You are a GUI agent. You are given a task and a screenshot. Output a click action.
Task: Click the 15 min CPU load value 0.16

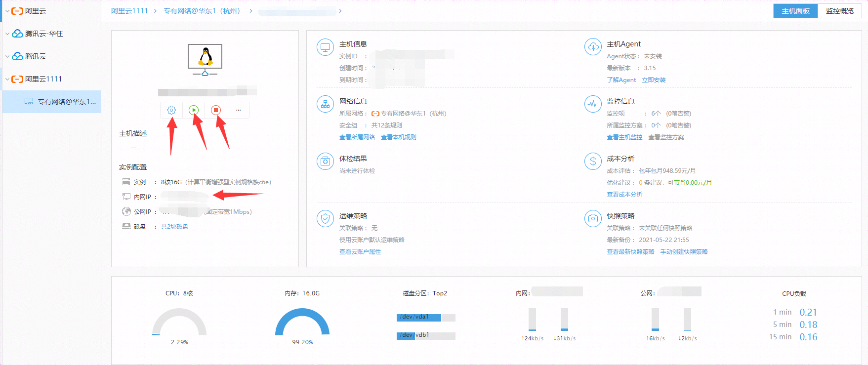(x=808, y=337)
